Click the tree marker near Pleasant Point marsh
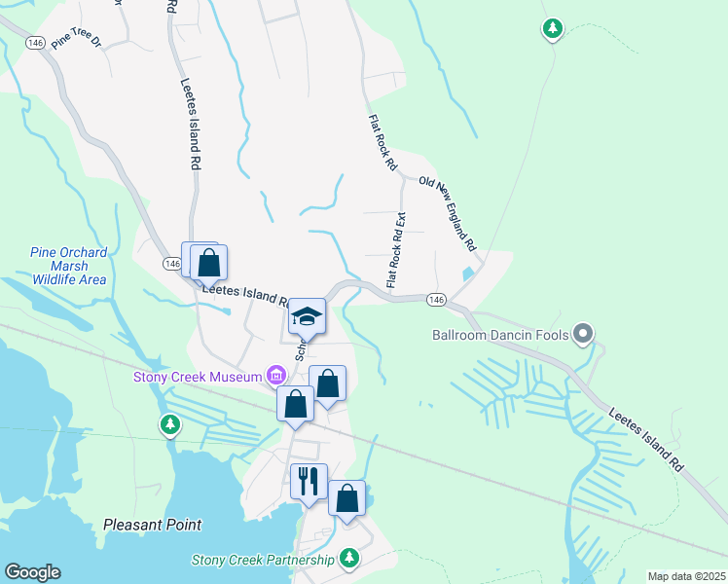The width and height of the screenshot is (728, 584). coord(170,425)
